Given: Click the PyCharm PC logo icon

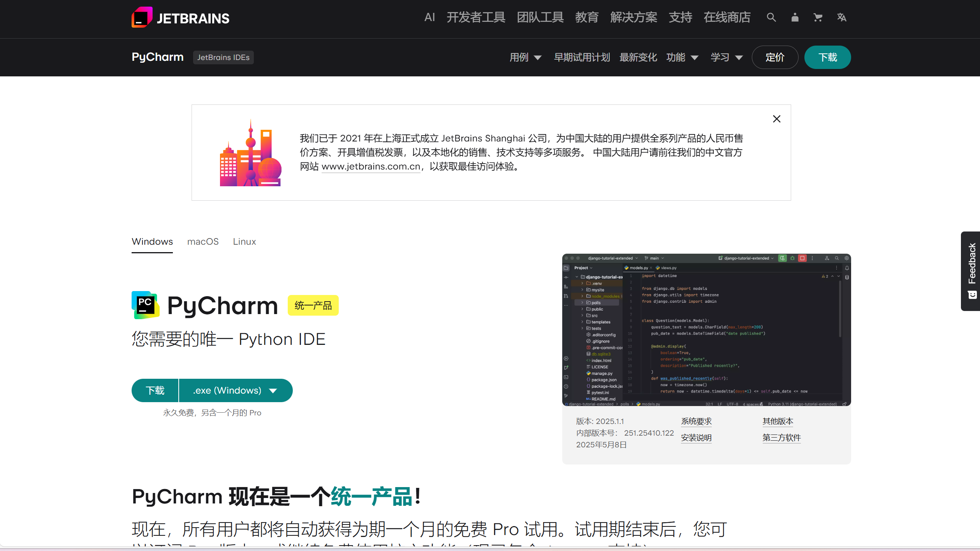Looking at the screenshot, I should point(145,305).
